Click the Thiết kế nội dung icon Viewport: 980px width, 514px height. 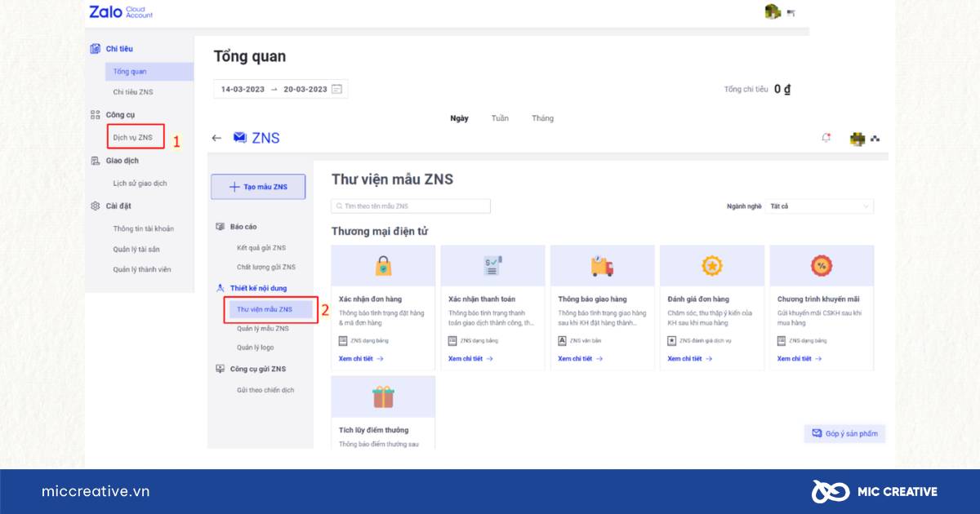[220, 288]
